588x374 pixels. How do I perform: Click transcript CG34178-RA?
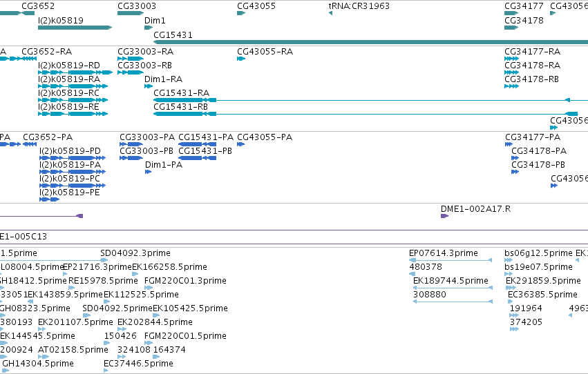511,72
